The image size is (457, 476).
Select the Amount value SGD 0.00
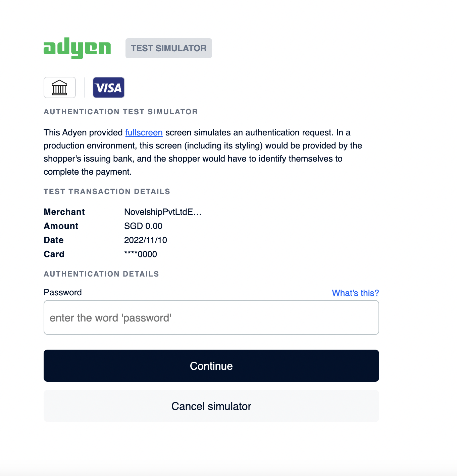[143, 226]
